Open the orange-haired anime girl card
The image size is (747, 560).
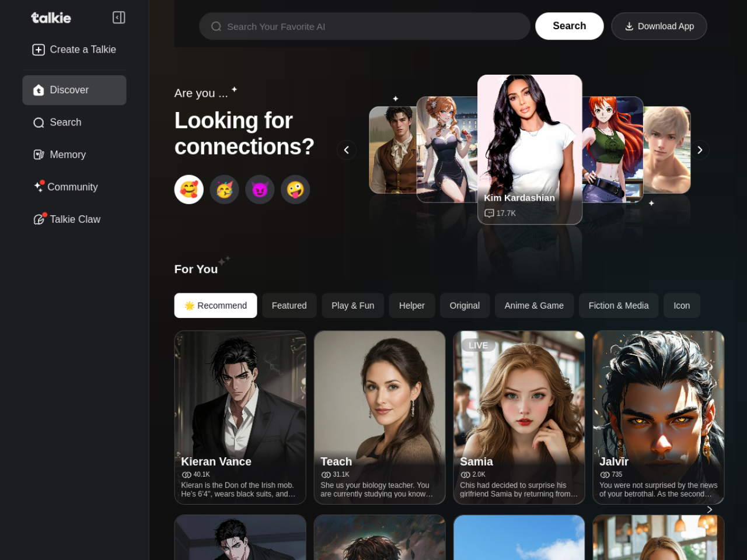coord(613,150)
